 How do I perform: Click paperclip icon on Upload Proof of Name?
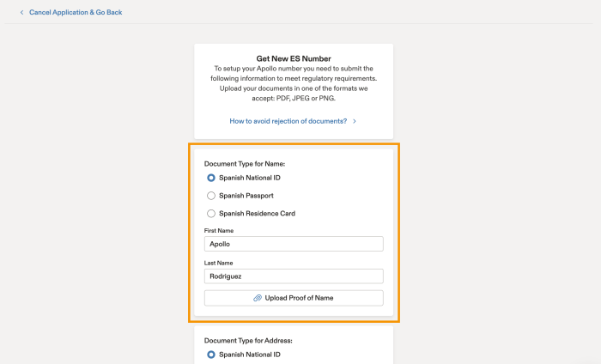tap(258, 298)
